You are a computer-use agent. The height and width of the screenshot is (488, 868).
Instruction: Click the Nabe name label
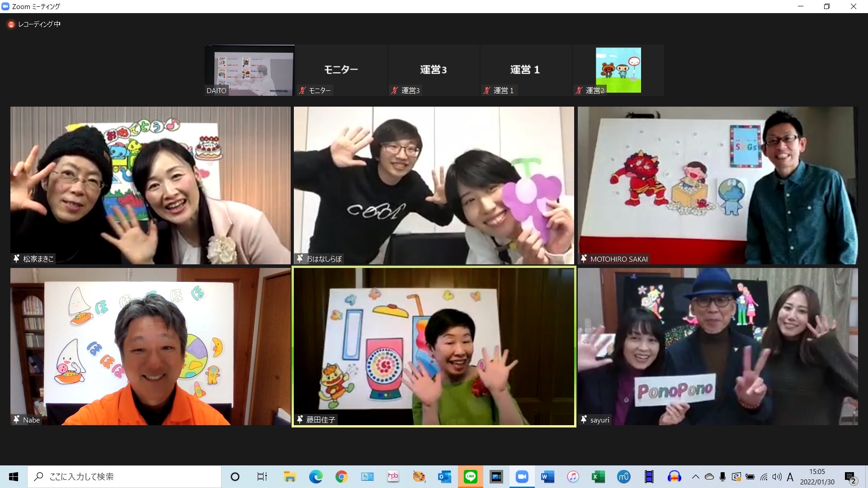coord(31,420)
